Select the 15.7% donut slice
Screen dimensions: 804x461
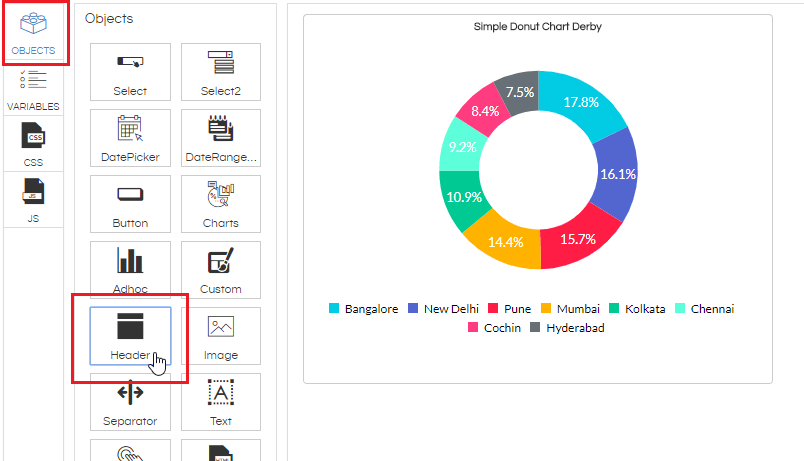point(578,239)
